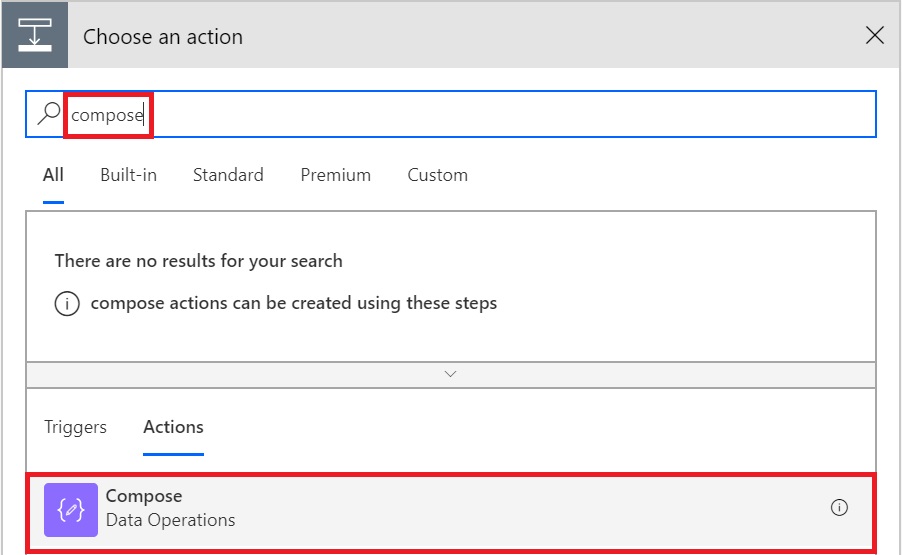Viewport: 902px width, 555px height.
Task: Choose the Compose action label
Action: pos(144,496)
